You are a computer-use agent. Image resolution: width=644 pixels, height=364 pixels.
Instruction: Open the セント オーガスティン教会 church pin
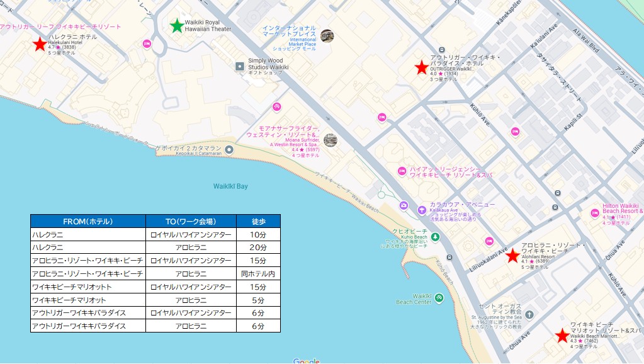click(x=529, y=315)
